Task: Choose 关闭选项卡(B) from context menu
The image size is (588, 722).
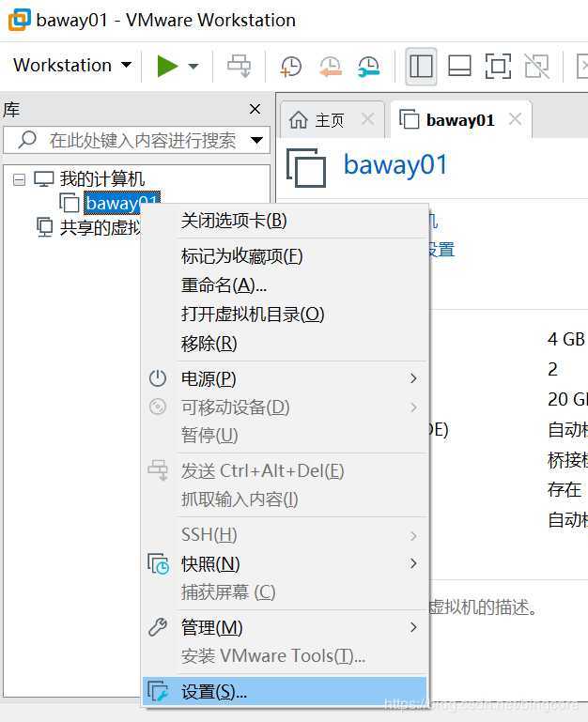Action: (x=285, y=220)
